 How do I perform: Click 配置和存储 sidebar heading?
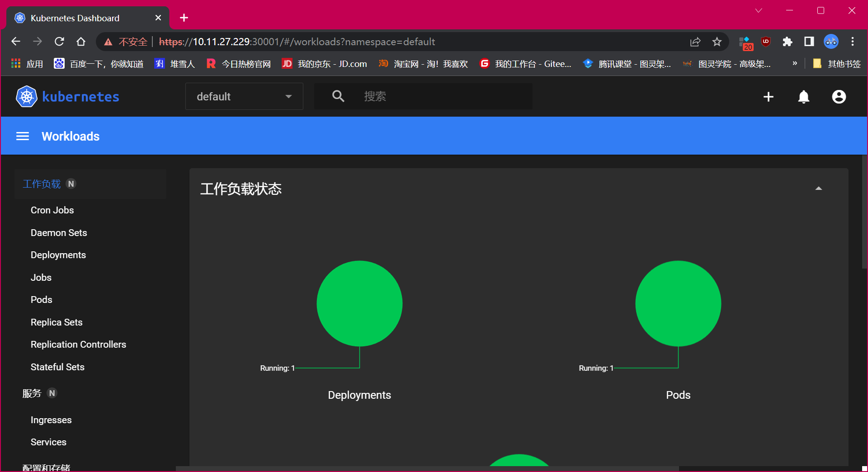[47, 467]
